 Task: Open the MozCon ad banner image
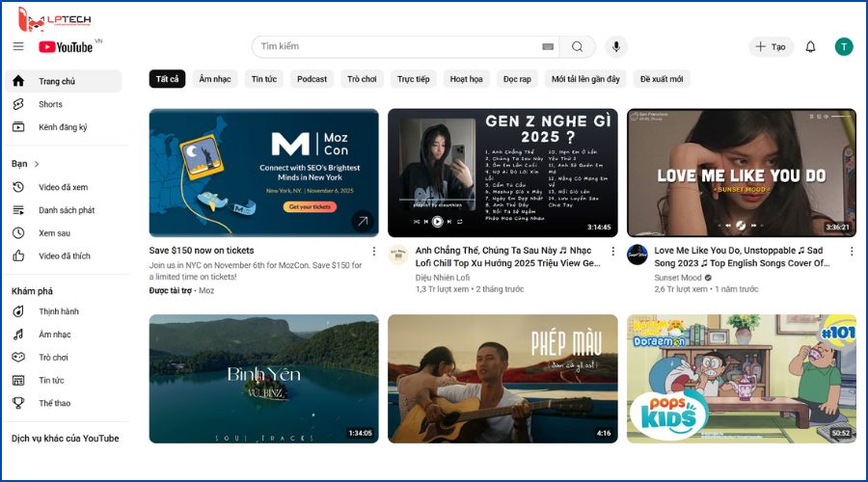(263, 173)
